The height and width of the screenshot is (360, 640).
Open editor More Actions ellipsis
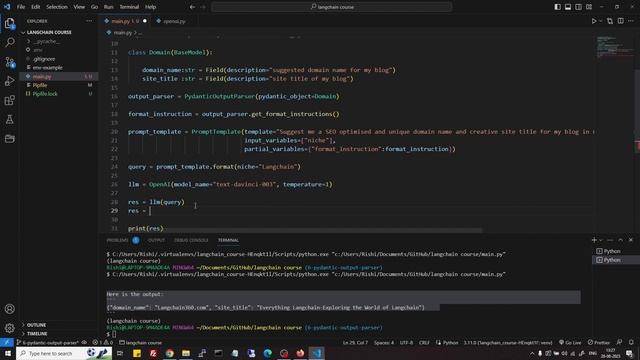point(631,21)
